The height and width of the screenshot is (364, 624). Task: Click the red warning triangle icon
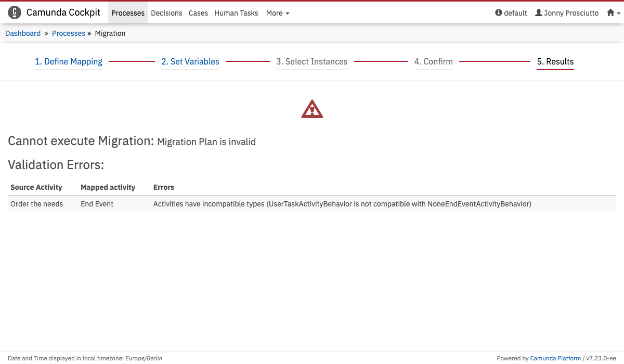pyautogui.click(x=312, y=109)
